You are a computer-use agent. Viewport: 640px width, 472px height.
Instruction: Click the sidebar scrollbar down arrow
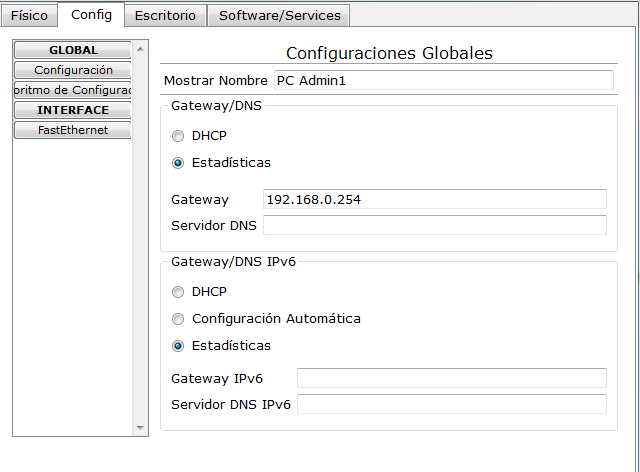(140, 428)
